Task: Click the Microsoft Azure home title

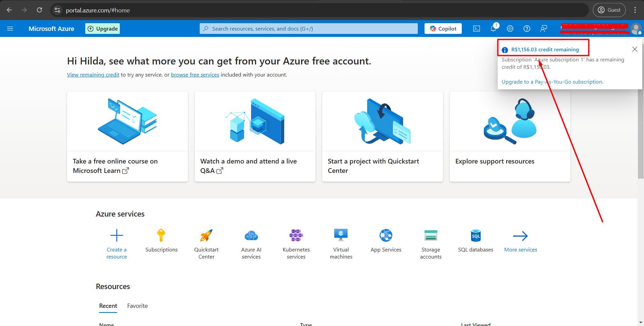Action: pos(51,29)
